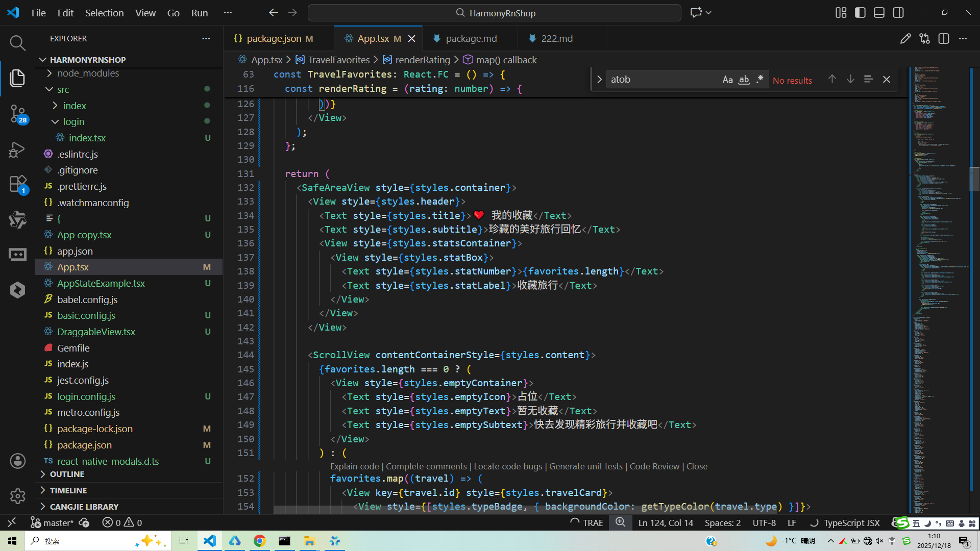Click the Find in Selection icon
Image resolution: width=980 pixels, height=551 pixels.
[x=868, y=80]
